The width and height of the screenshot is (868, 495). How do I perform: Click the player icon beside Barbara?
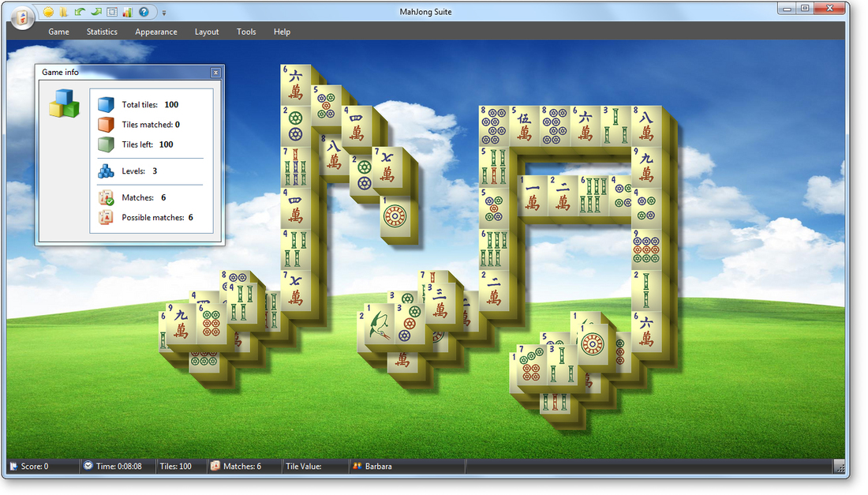(x=357, y=467)
